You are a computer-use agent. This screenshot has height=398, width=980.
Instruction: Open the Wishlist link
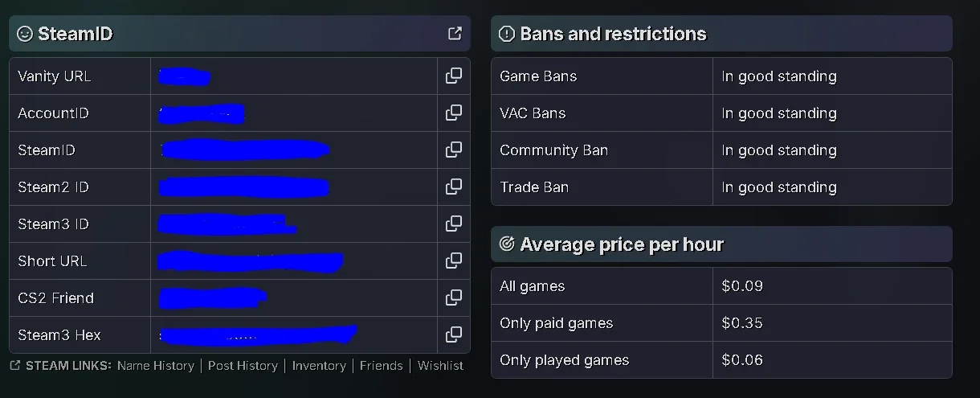[440, 365]
